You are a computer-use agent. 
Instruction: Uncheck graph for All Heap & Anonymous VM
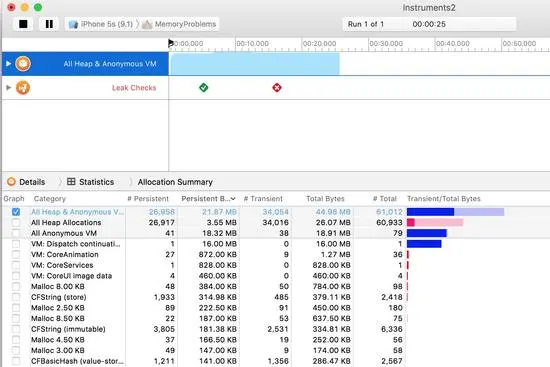pyautogui.click(x=16, y=212)
